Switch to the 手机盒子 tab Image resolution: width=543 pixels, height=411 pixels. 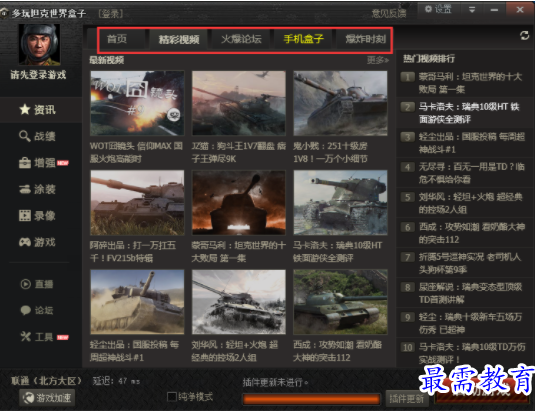click(303, 39)
